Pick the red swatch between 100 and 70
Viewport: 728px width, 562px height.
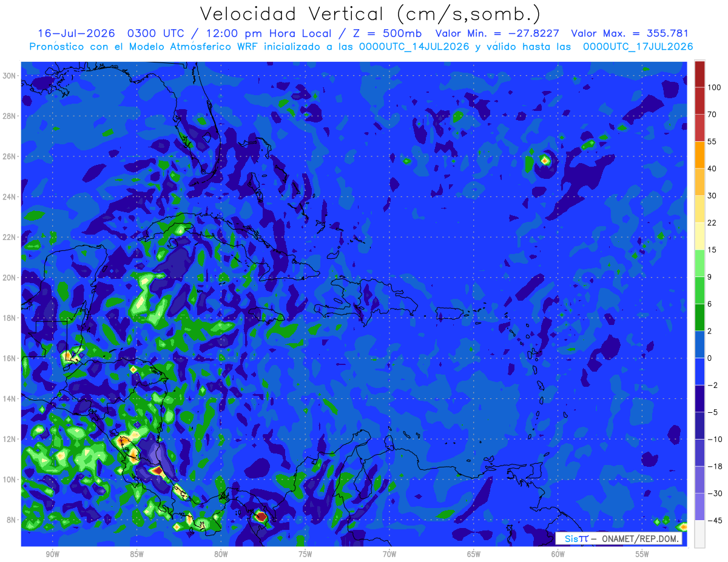tap(699, 101)
